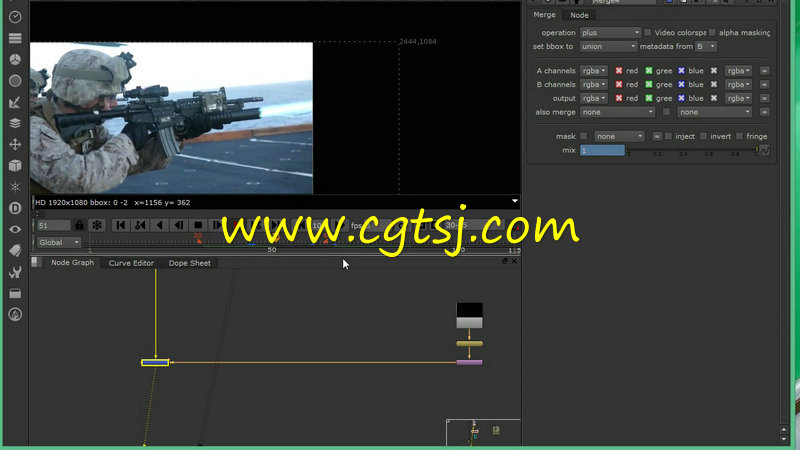The width and height of the screenshot is (800, 450).
Task: Click the current frame field showing 51
Action: tap(53, 225)
